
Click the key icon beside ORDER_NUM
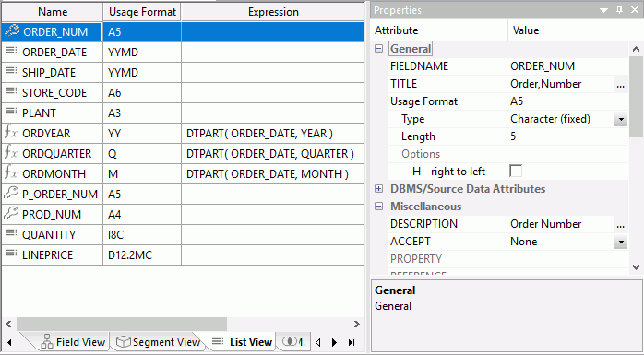click(11, 31)
